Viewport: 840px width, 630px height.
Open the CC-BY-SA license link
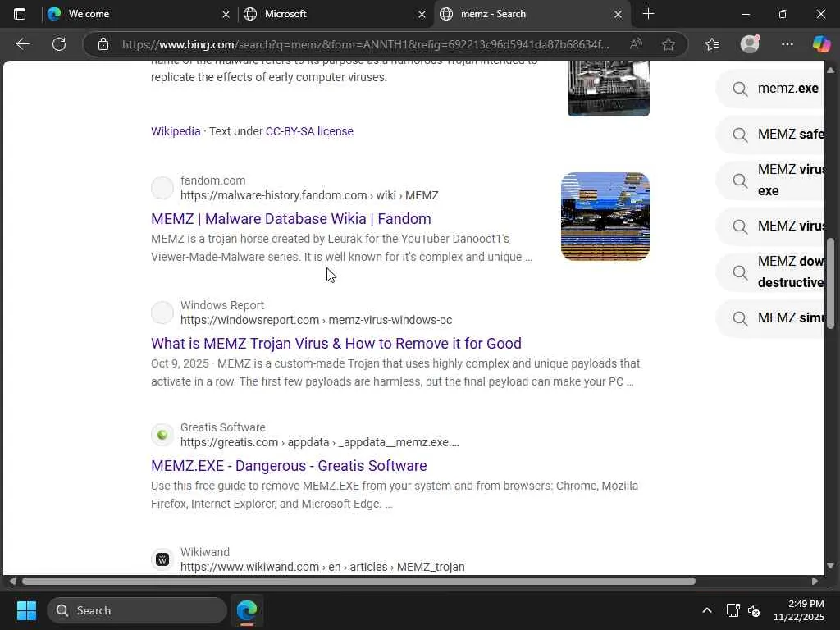[309, 131]
